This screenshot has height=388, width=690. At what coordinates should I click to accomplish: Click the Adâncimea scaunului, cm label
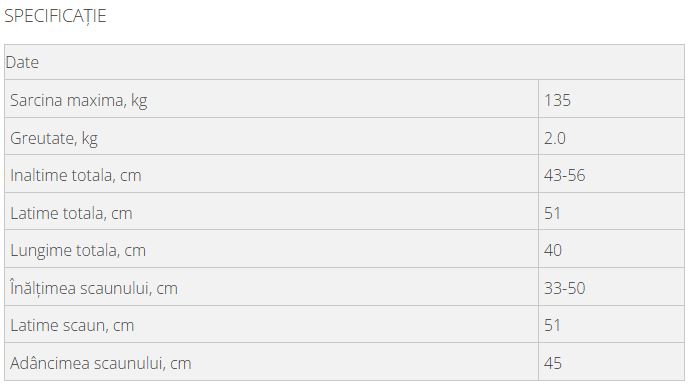click(x=101, y=363)
